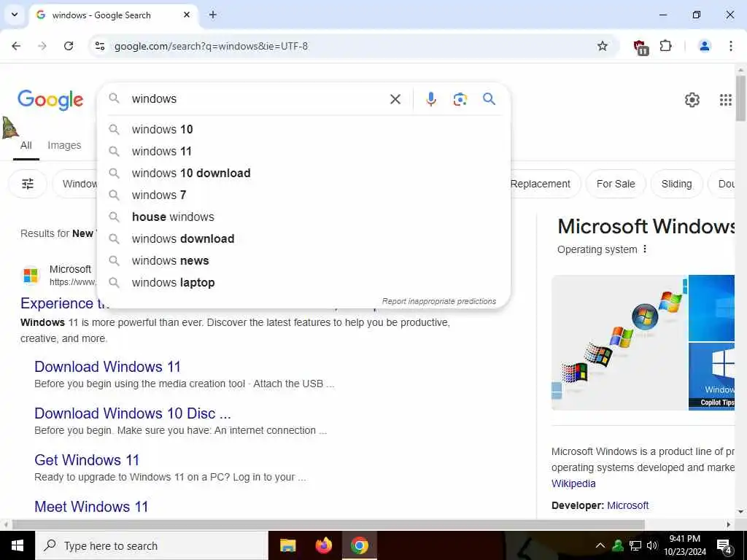Select the For Sale filter chip
The height and width of the screenshot is (560, 747).
click(x=616, y=184)
